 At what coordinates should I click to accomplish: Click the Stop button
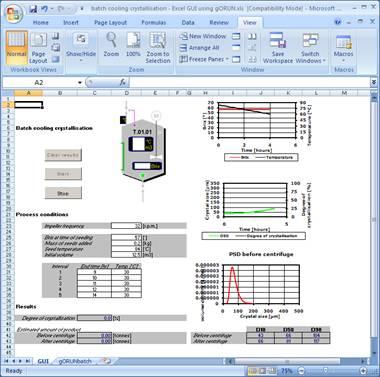[63, 193]
